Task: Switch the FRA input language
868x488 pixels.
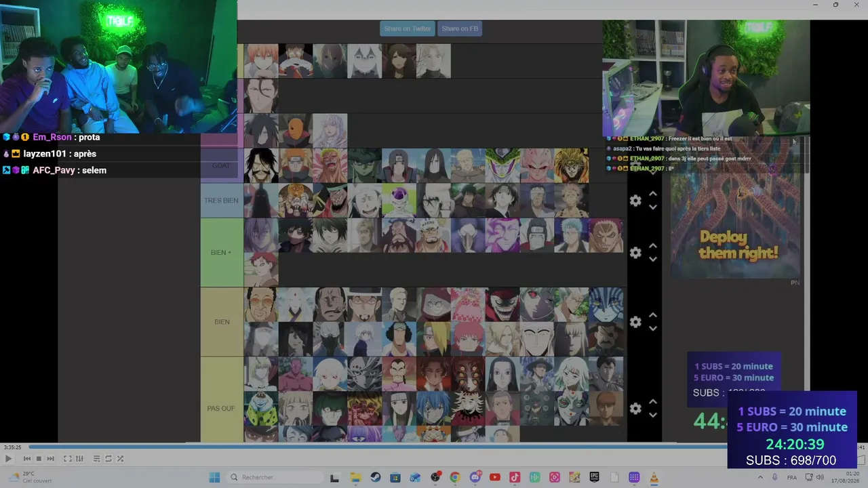Action: pos(792,477)
